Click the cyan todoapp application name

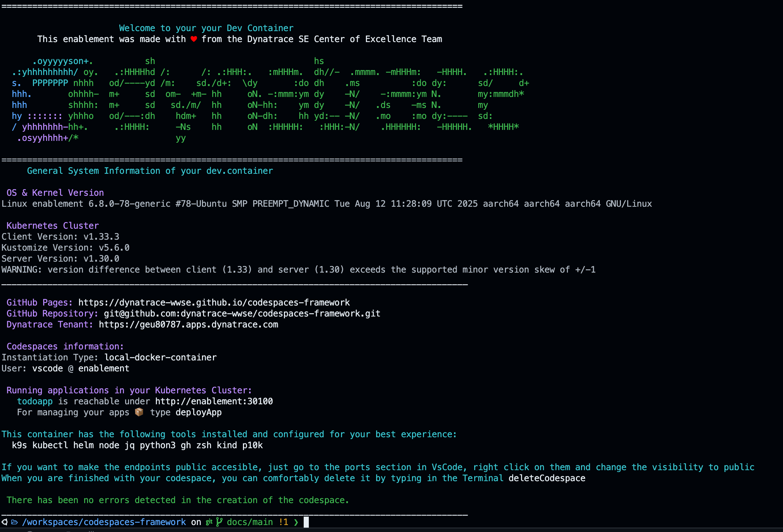[x=35, y=401]
